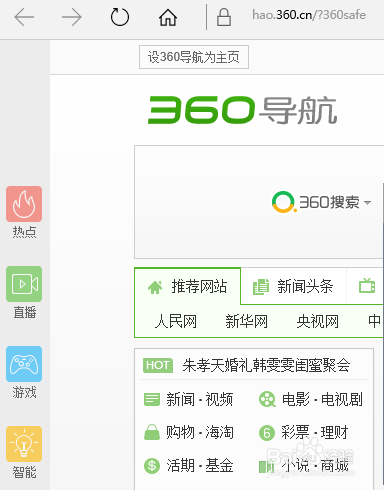The height and width of the screenshot is (490, 384).
Task: Click the 活期 category link
Action: coord(180,465)
